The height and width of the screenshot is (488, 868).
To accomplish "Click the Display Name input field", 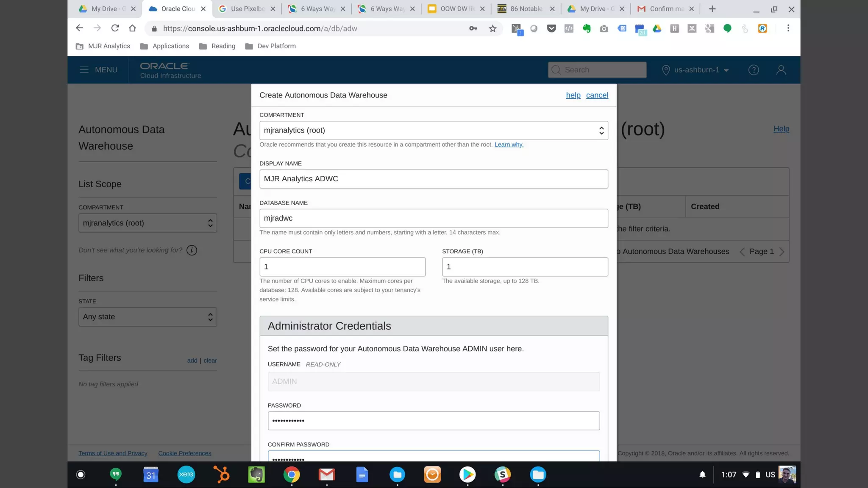I will (x=433, y=179).
